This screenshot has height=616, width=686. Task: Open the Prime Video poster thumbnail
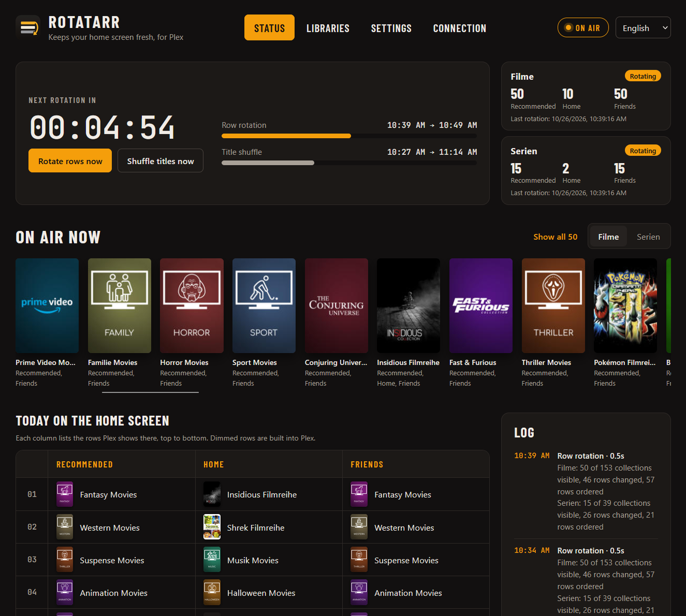47,306
